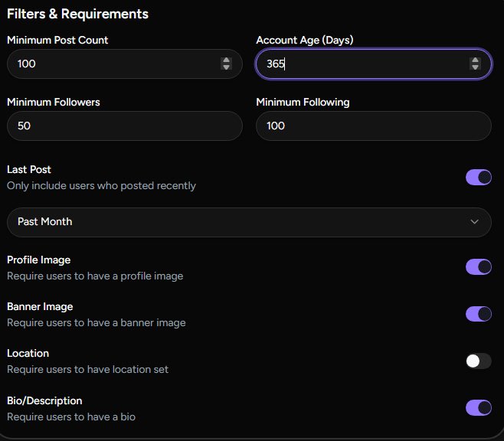Focus the Minimum Post Count field
The width and height of the screenshot is (504, 441).
pos(115,64)
